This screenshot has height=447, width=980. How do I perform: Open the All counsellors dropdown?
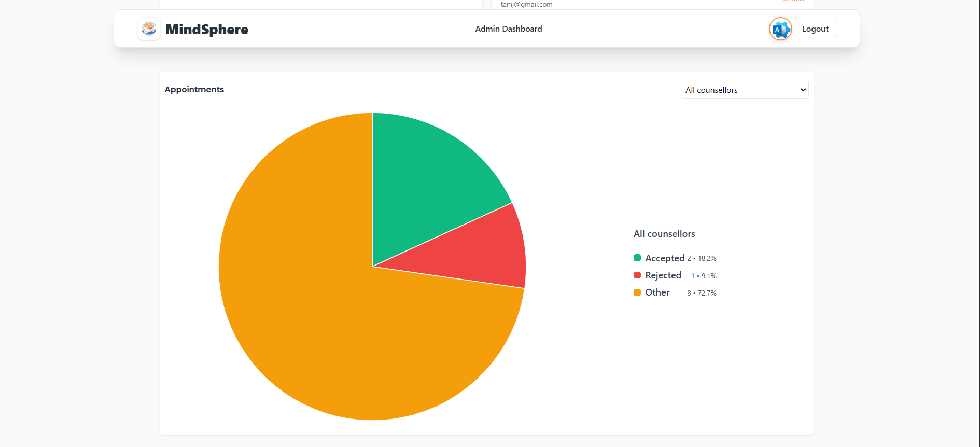pyautogui.click(x=744, y=90)
